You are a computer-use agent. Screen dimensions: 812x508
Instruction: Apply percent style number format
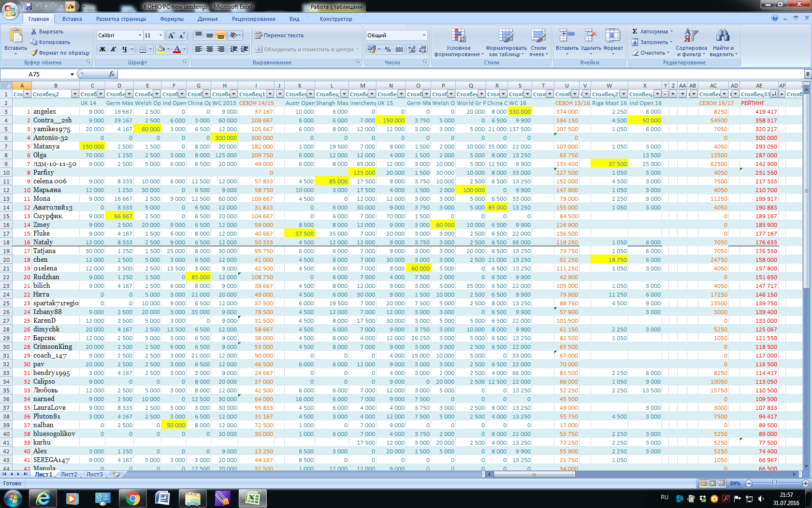388,49
